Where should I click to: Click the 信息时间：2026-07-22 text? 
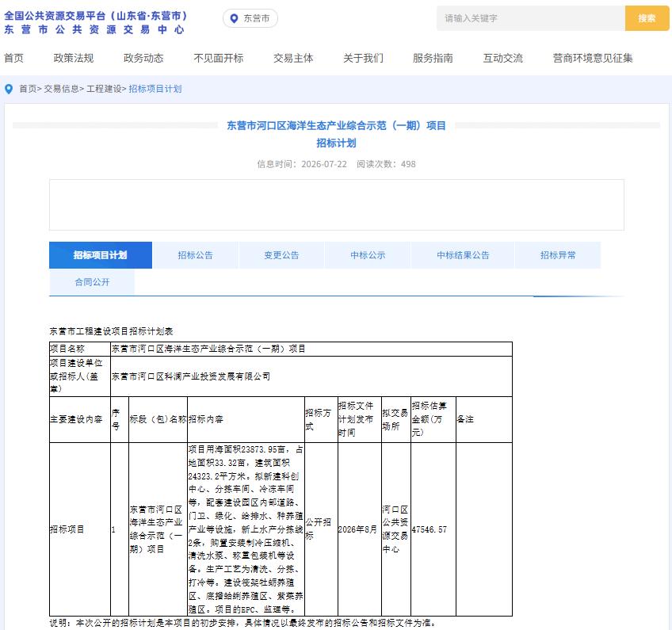pos(302,164)
